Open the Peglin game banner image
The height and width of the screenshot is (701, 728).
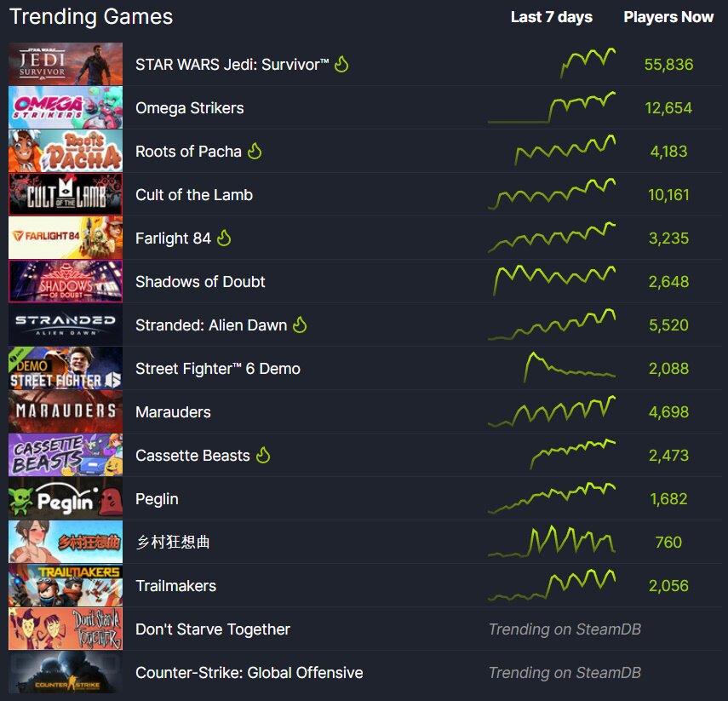[66, 498]
